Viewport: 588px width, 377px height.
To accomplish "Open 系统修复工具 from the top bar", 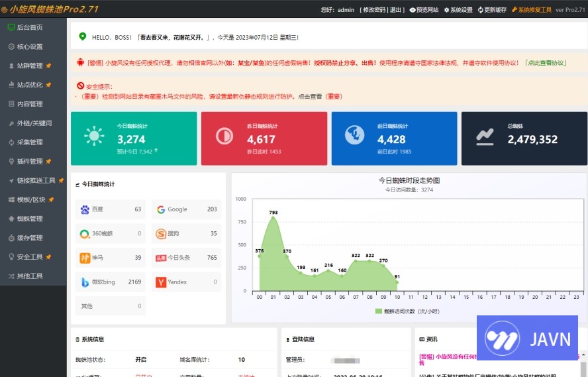I will click(530, 10).
